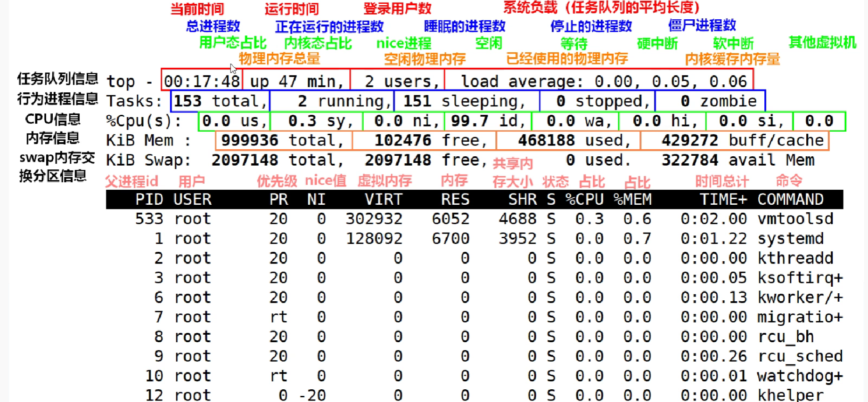Click the rcu_sched process name
The width and height of the screenshot is (868, 402).
click(800, 356)
